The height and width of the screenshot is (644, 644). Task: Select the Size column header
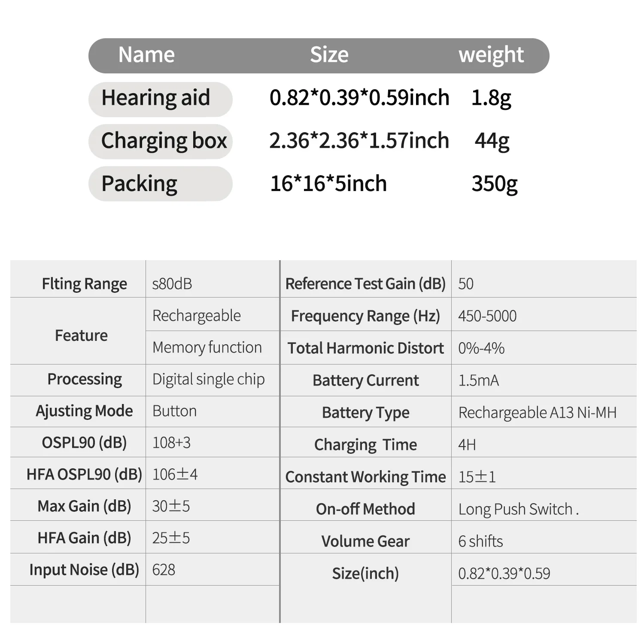tap(329, 55)
